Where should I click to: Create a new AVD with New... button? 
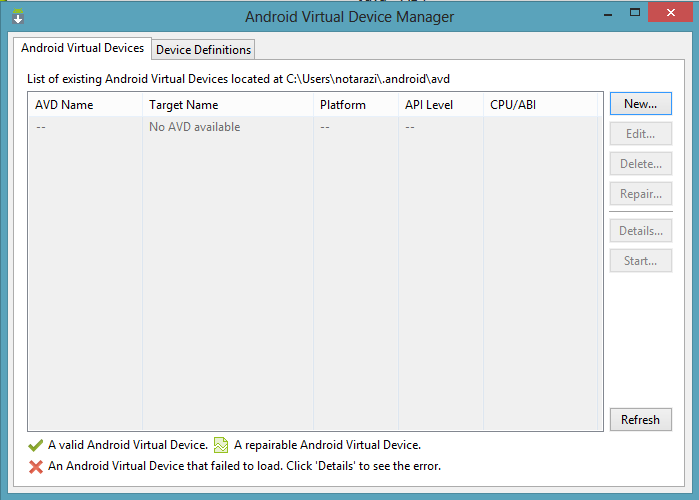pos(641,104)
